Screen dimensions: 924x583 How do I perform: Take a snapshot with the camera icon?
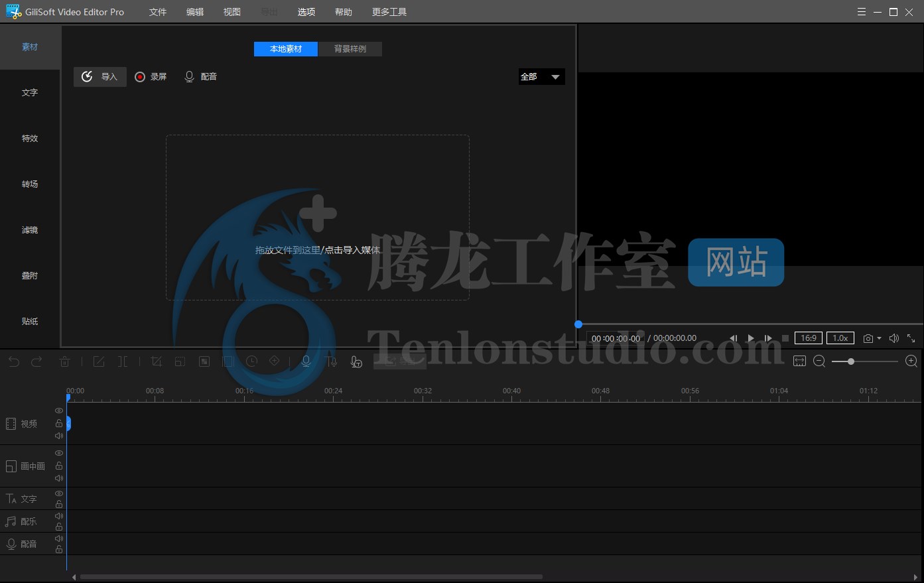click(x=868, y=338)
